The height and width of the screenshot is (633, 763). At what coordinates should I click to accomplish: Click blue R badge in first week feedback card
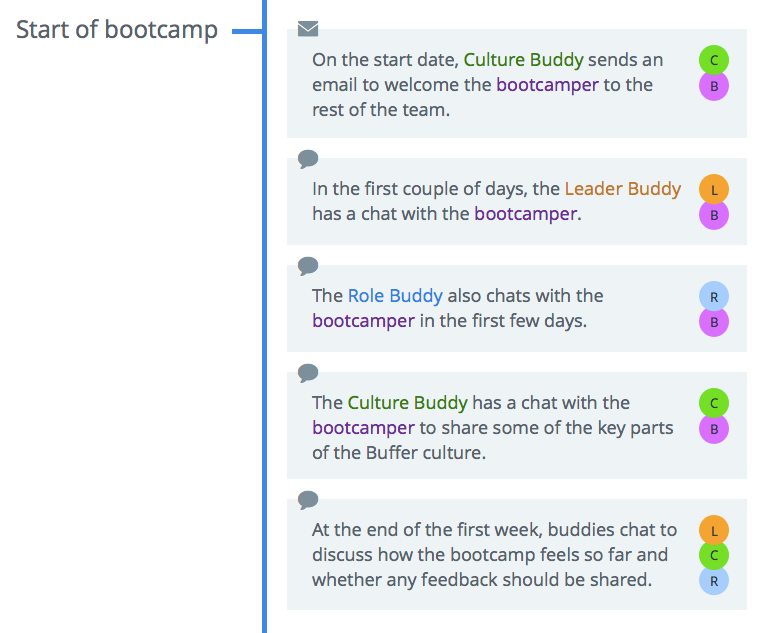(x=714, y=580)
